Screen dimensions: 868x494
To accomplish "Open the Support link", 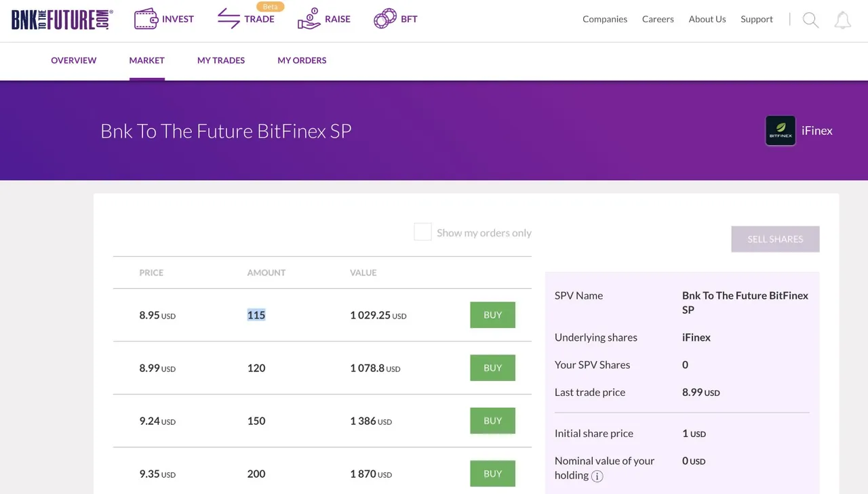I will [757, 19].
